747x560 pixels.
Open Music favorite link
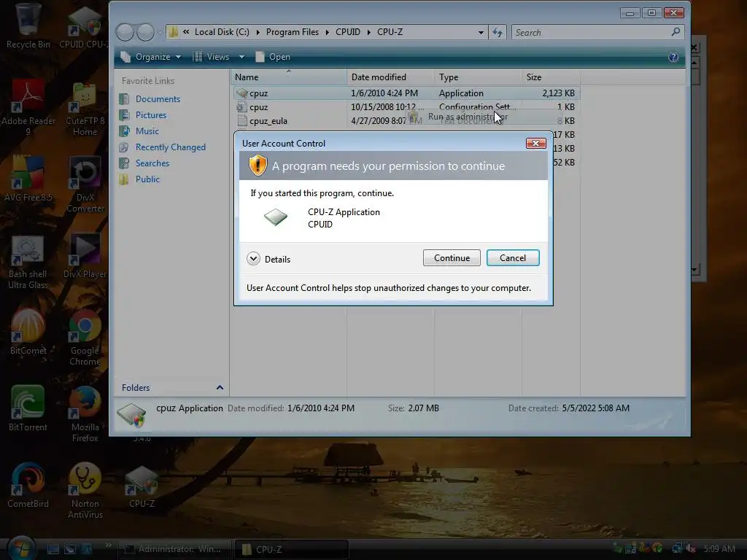click(147, 131)
